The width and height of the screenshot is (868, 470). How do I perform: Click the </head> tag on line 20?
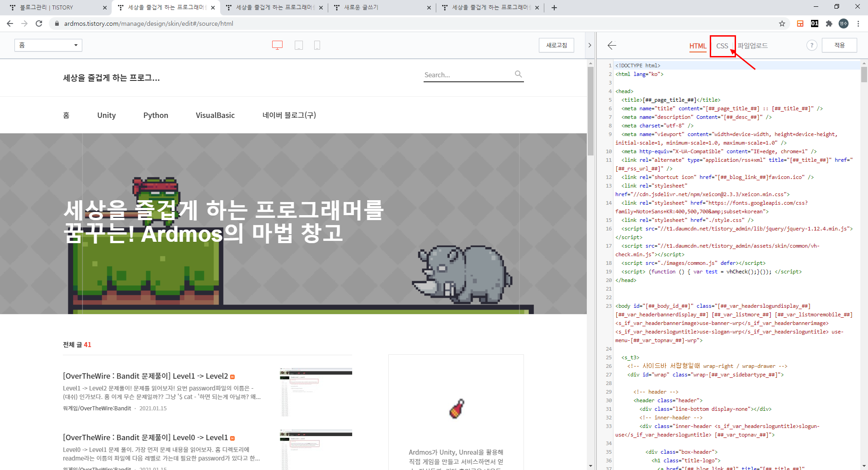[626, 280]
